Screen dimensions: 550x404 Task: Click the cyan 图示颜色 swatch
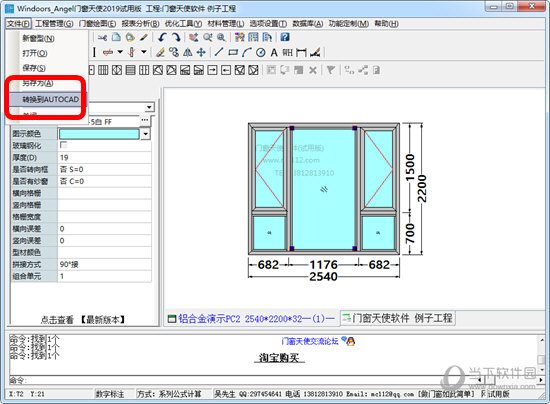[x=99, y=134]
